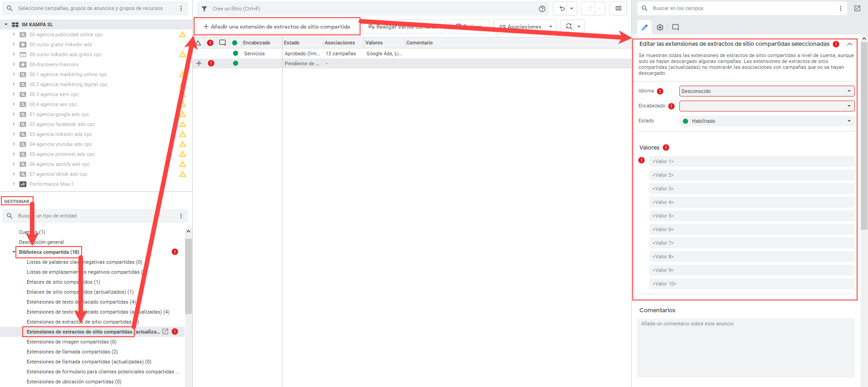Open search fields three-dot options menu

[x=840, y=8]
